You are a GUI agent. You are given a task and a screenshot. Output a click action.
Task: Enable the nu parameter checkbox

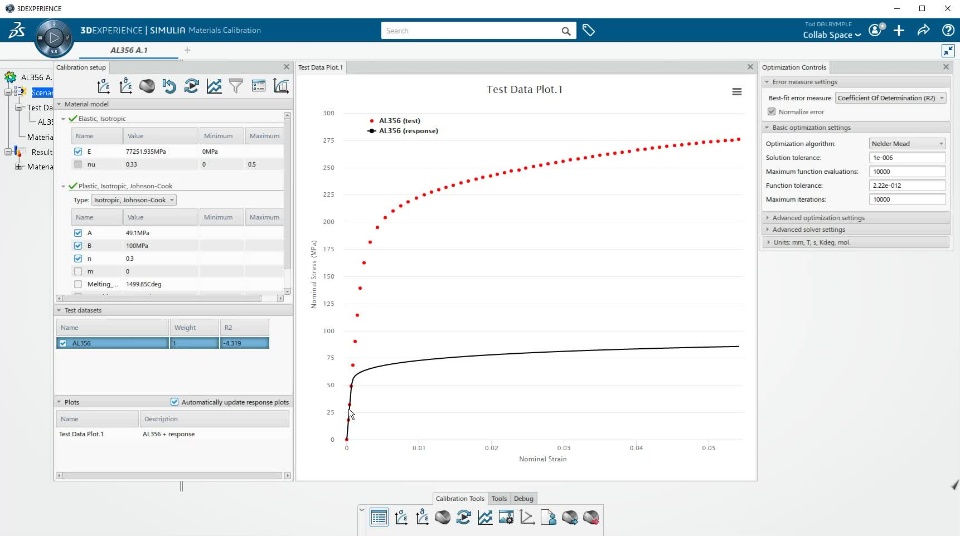point(78,164)
